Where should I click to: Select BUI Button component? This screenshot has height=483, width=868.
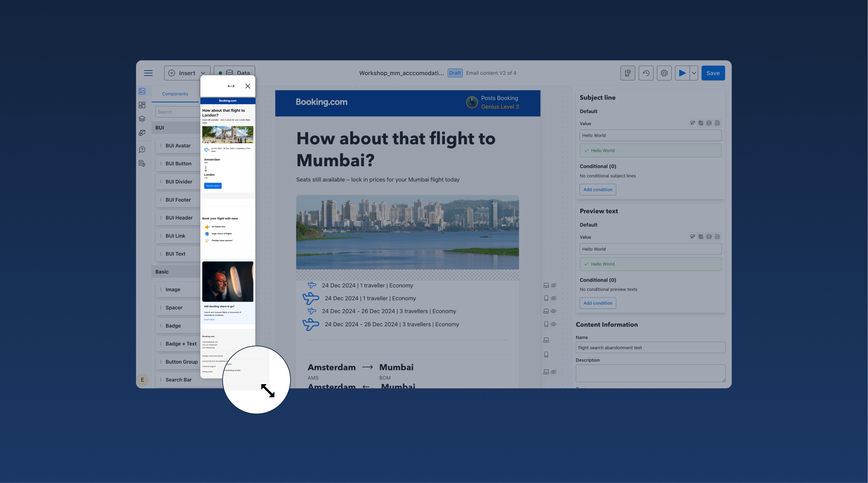178,163
